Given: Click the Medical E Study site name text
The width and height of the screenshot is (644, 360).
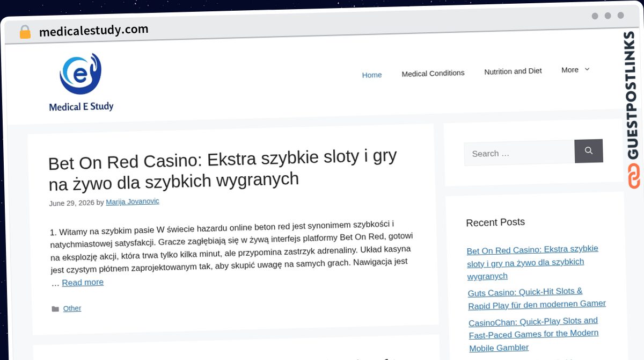Looking at the screenshot, I should point(81,106).
